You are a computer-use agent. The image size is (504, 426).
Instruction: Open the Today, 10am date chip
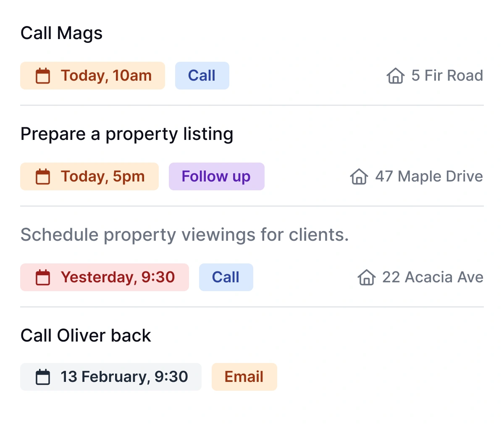pos(92,76)
